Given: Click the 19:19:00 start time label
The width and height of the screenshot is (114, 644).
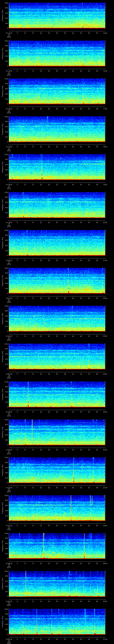Looking at the screenshot, I should (x=9, y=223).
